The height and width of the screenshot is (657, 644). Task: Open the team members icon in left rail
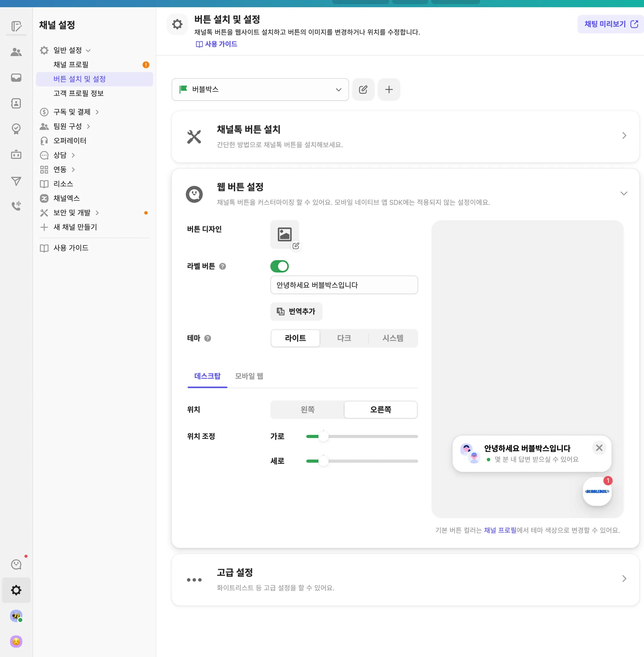coord(16,52)
